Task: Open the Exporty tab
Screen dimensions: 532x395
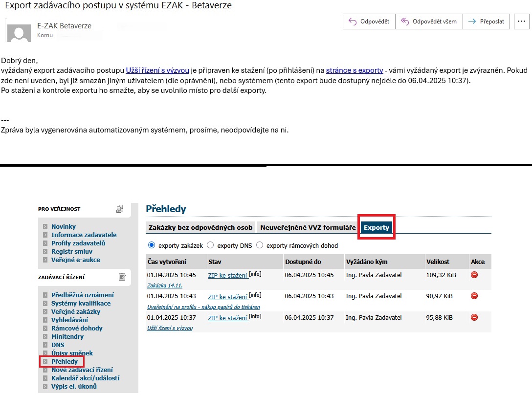Action: tap(376, 228)
